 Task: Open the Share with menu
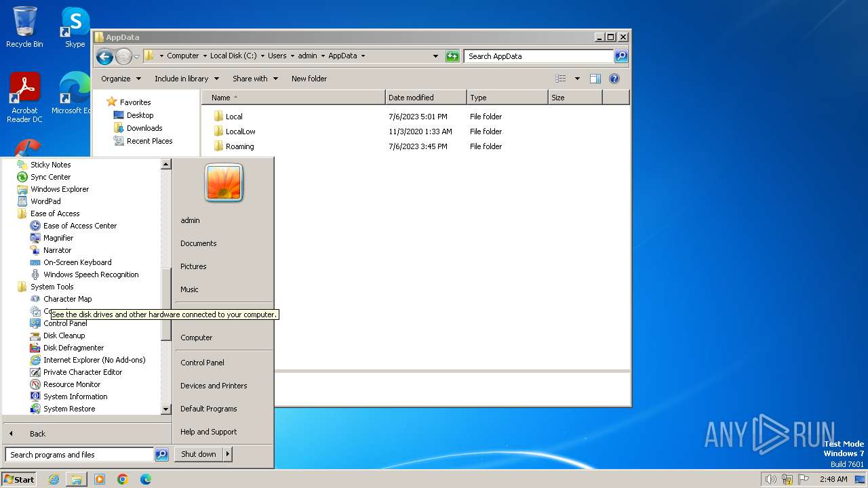255,79
